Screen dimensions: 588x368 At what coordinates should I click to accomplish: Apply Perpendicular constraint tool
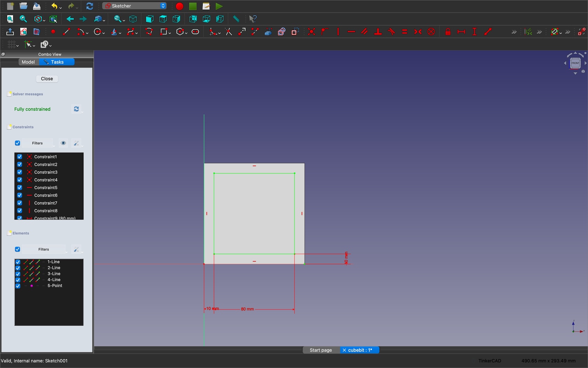tap(378, 32)
